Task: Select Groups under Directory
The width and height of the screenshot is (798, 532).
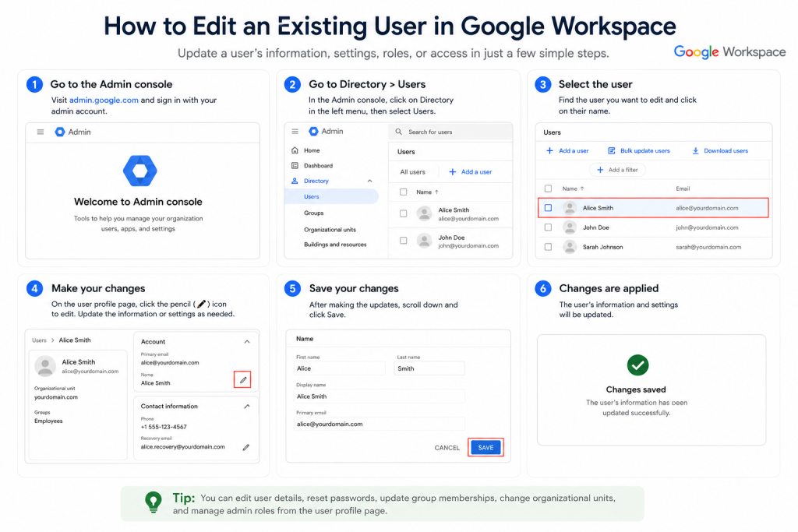Action: pos(313,213)
